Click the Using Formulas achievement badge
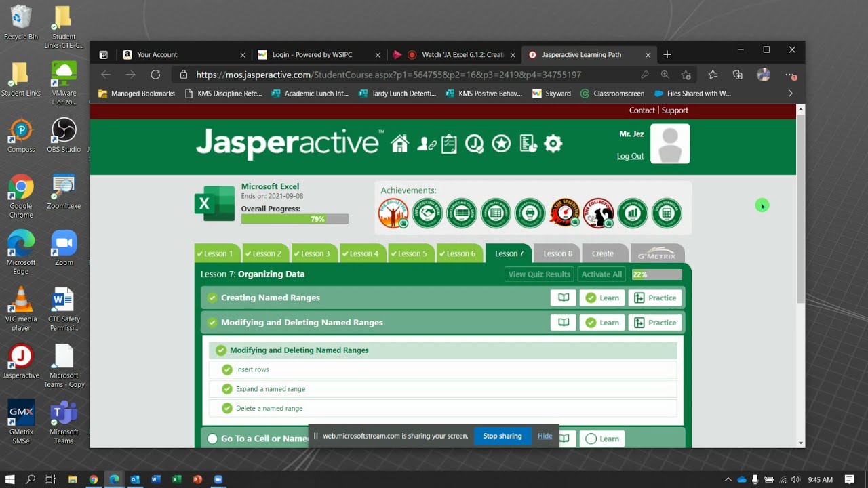Image resolution: width=868 pixels, height=488 pixels. pyautogui.click(x=667, y=213)
